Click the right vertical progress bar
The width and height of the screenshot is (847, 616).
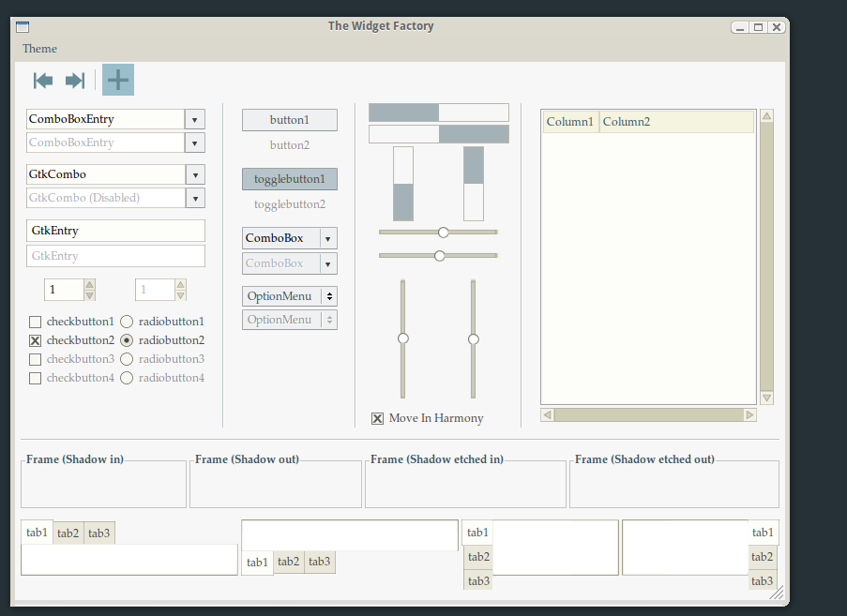[x=474, y=184]
